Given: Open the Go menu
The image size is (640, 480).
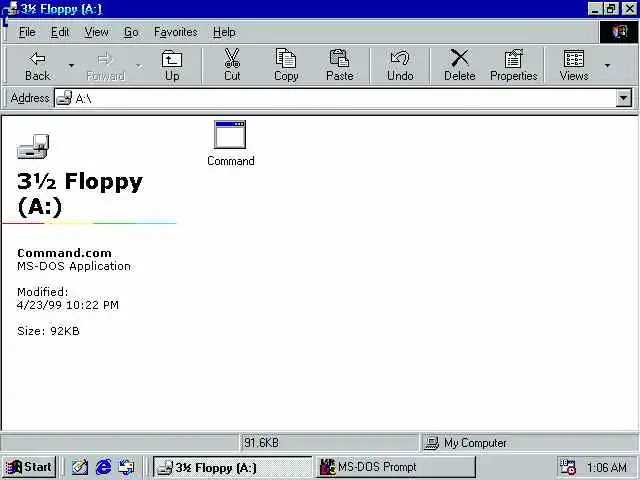Looking at the screenshot, I should click(131, 32).
